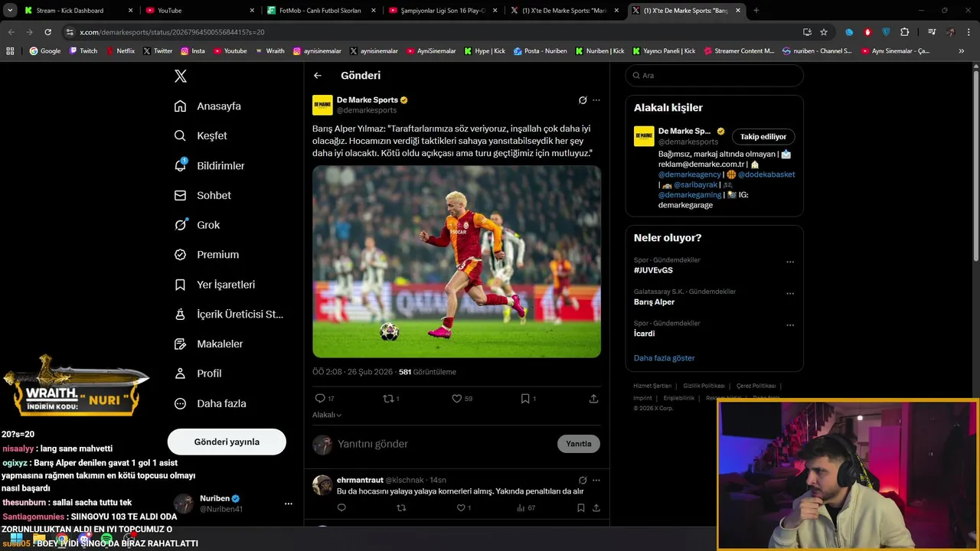Expand bookmarks bar overflow chevron
The height and width of the screenshot is (551, 980).
962,51
